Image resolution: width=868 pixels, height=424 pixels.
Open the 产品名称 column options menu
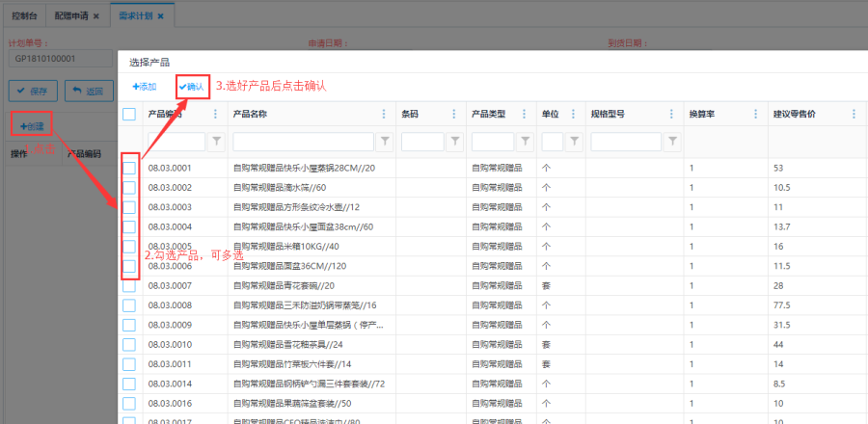click(385, 115)
